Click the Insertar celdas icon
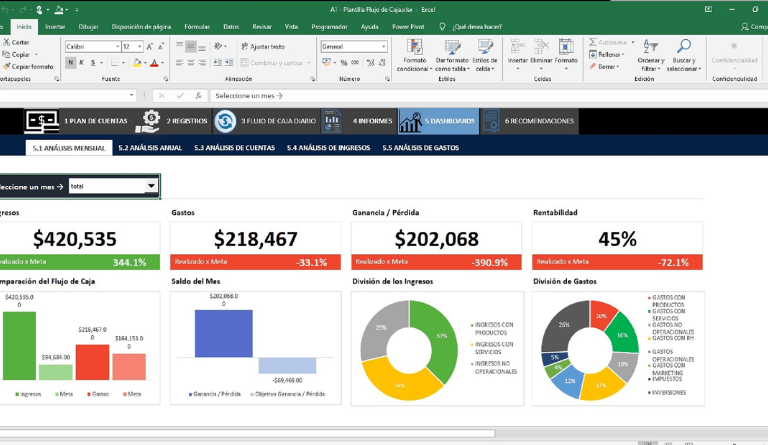Screen dimensions: 768x445 517,48
